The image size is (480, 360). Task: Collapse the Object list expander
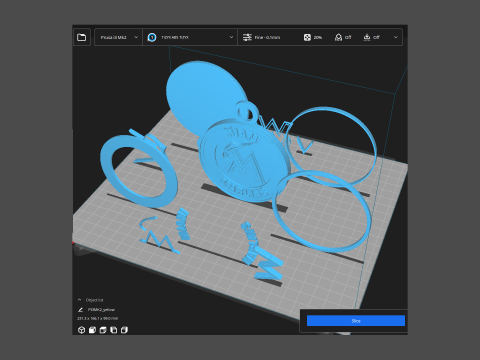(79, 300)
